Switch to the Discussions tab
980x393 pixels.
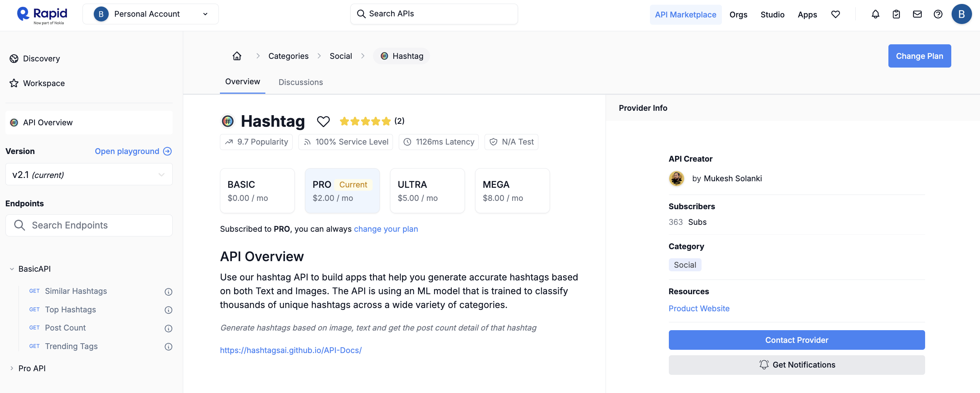pyautogui.click(x=301, y=82)
